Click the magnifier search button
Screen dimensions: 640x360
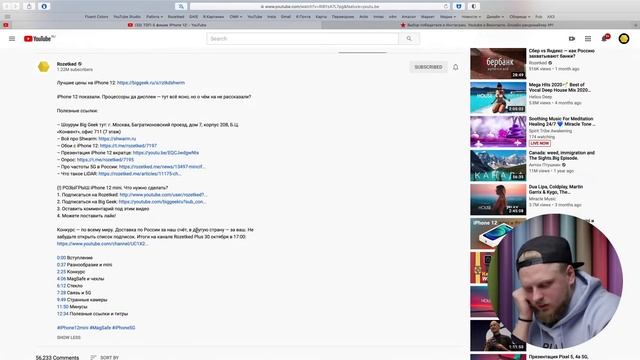409,39
